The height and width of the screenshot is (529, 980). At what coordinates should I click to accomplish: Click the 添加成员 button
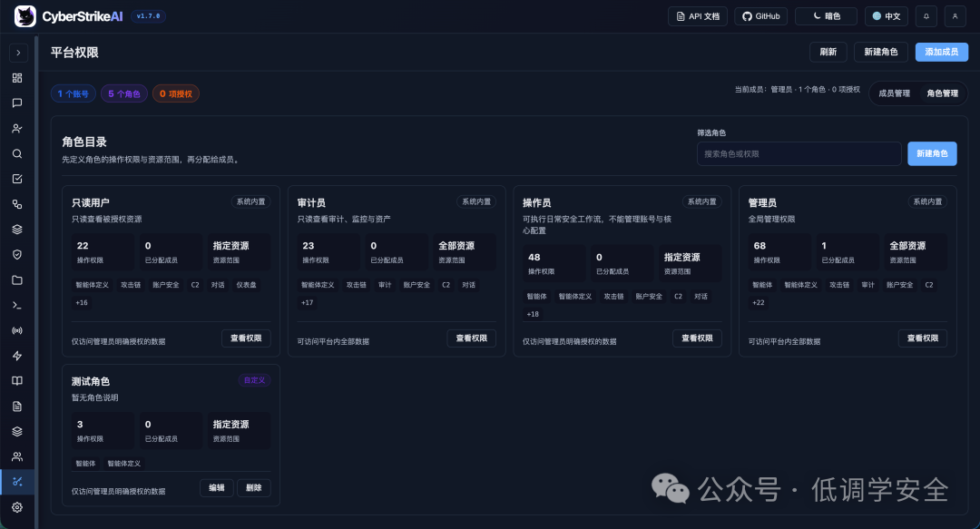coord(942,52)
